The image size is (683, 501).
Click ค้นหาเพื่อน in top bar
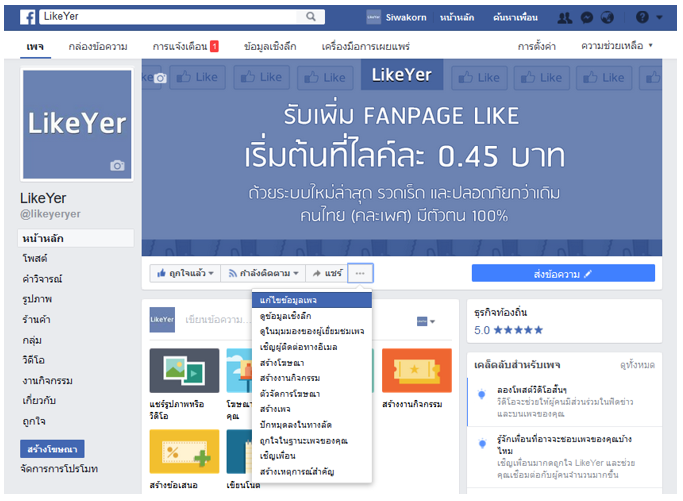click(x=515, y=17)
